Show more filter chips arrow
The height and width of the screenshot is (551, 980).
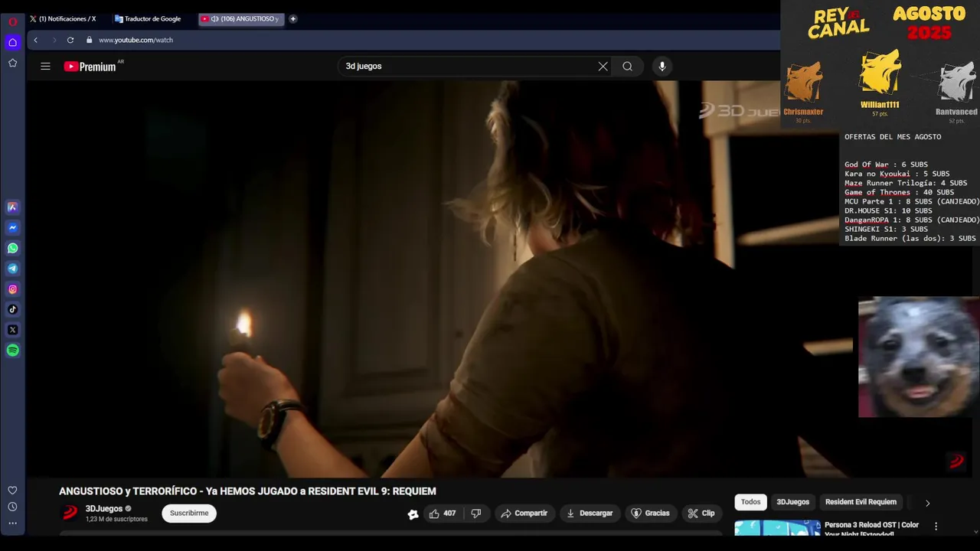pyautogui.click(x=927, y=503)
